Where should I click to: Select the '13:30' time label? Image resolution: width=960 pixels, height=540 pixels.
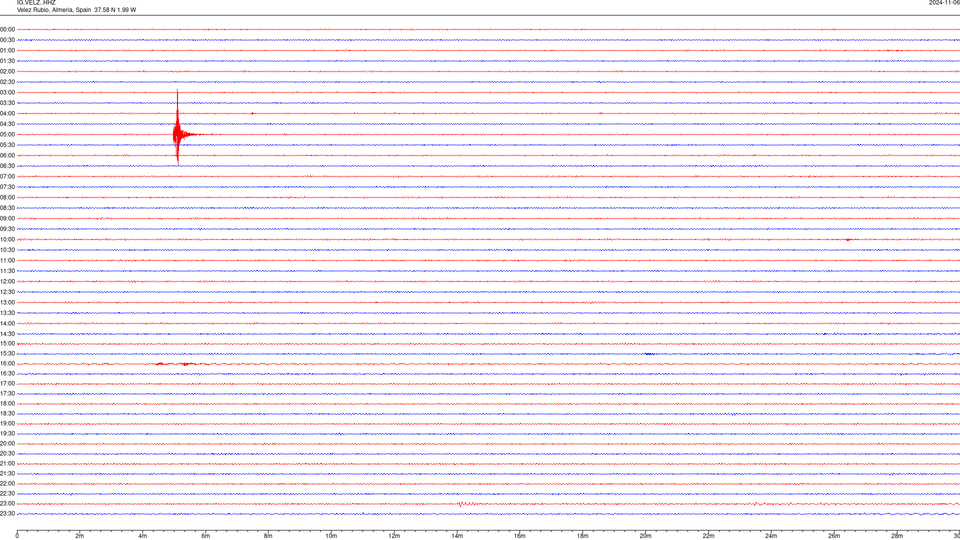pyautogui.click(x=7, y=313)
